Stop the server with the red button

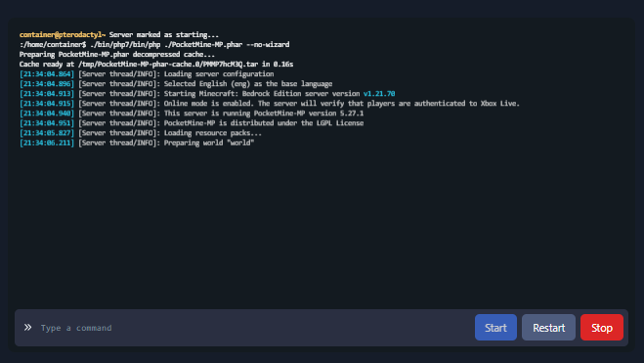602,327
